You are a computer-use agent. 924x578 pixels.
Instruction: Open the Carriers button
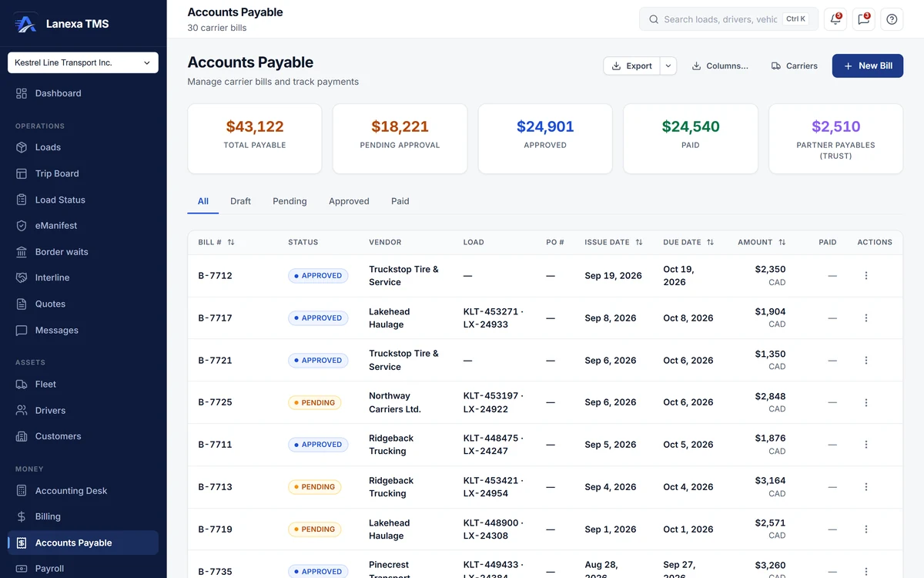795,66
